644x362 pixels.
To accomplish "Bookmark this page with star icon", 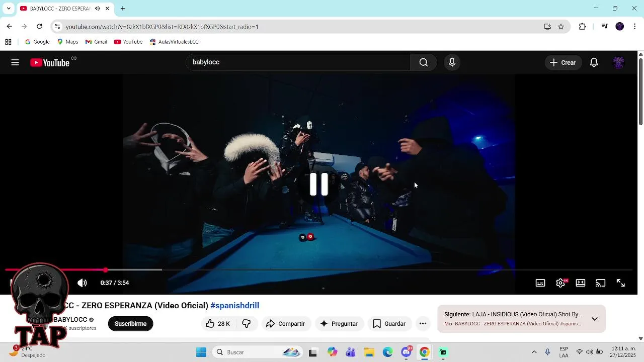I will point(561,27).
